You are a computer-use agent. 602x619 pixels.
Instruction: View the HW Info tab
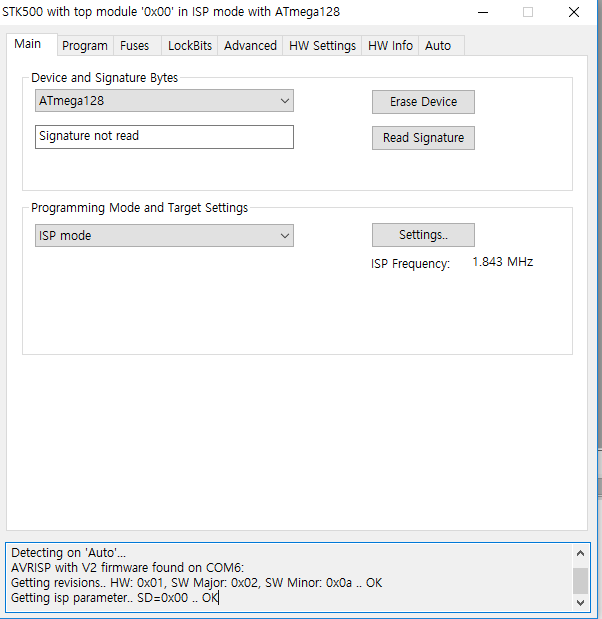[390, 46]
